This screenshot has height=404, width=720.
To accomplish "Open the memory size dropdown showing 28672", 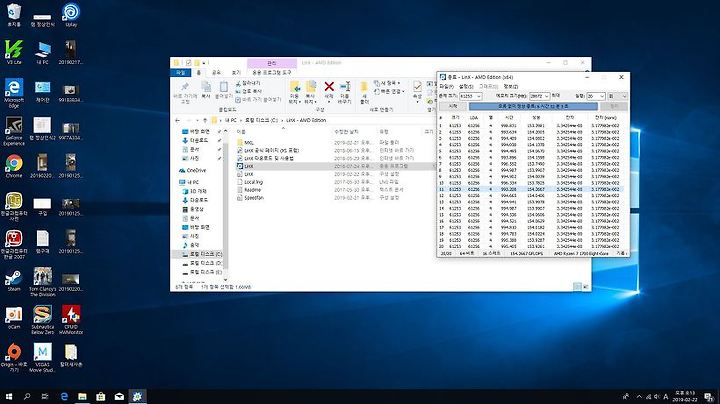I will point(540,96).
